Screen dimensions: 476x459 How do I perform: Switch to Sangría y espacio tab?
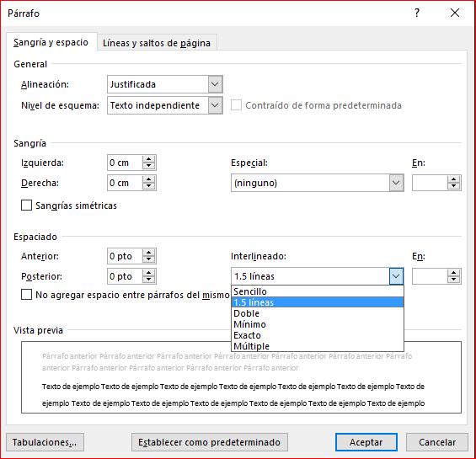[51, 42]
